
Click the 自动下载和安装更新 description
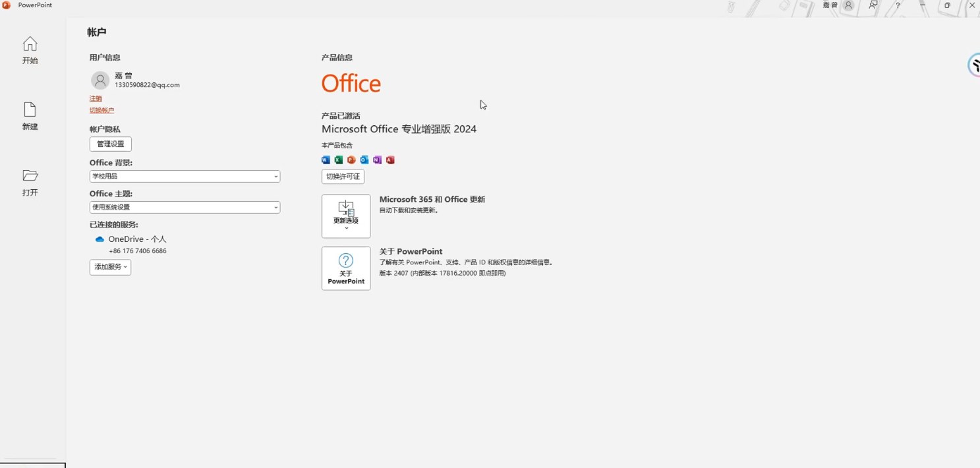(409, 210)
